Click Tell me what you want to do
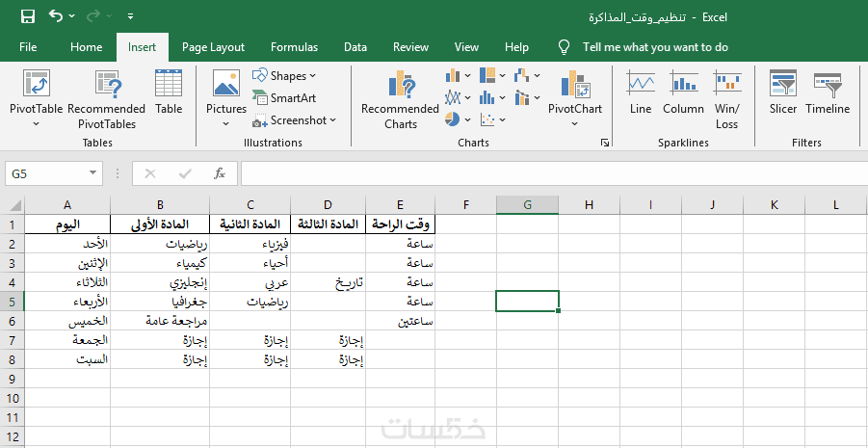The width and height of the screenshot is (868, 448). point(655,46)
